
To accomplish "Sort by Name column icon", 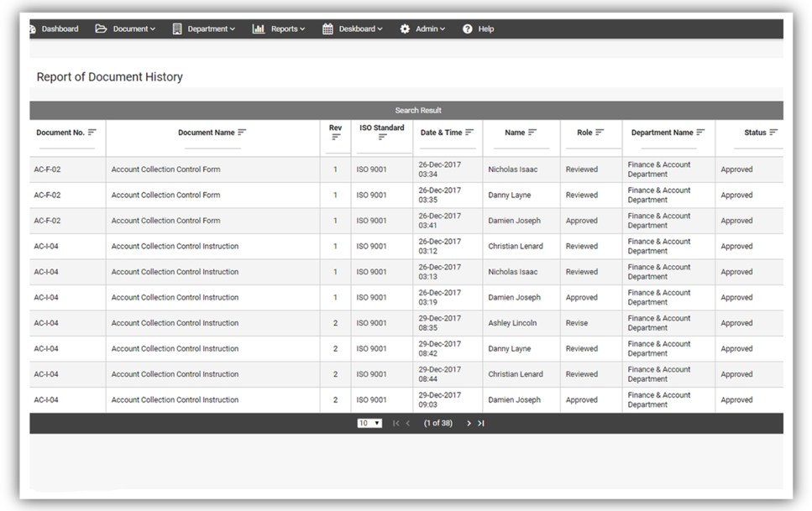I will point(532,132).
